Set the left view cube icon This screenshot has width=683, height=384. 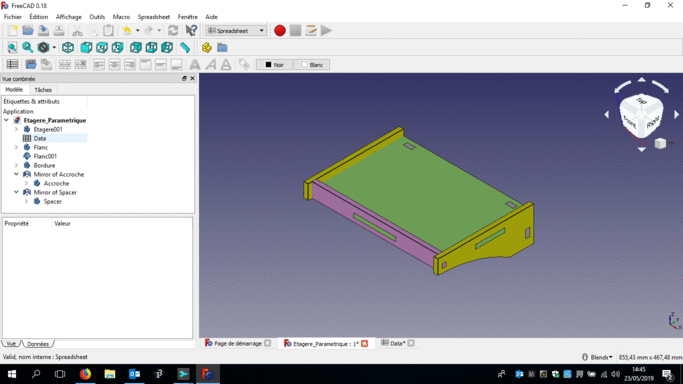click(x=167, y=47)
